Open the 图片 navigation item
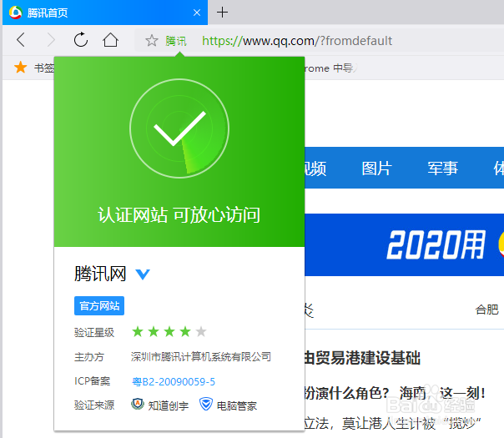 coord(376,169)
